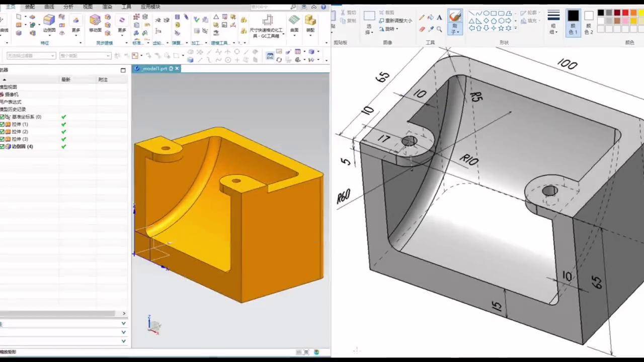Image resolution: width=644 pixels, height=362 pixels.
Task: Toggle checkbox for 拉伸 (1) feature
Action: [3, 124]
